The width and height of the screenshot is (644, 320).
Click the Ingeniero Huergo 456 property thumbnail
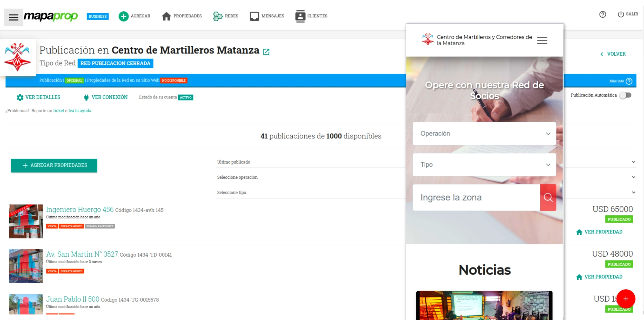pyautogui.click(x=26, y=221)
